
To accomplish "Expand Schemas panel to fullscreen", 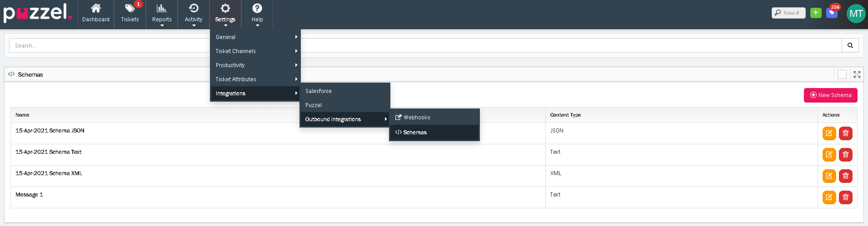I will pos(857,74).
